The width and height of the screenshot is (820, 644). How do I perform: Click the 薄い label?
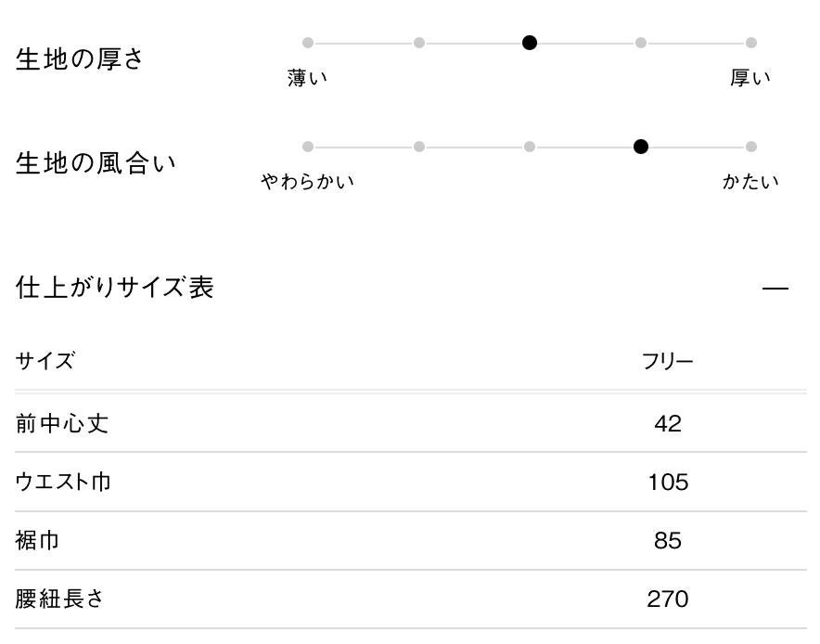click(308, 79)
